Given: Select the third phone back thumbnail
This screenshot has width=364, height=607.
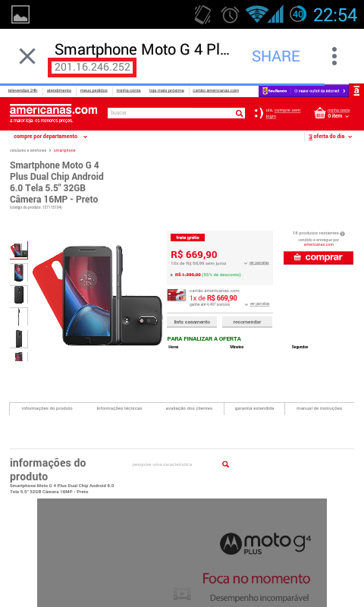Looking at the screenshot, I should [18, 294].
